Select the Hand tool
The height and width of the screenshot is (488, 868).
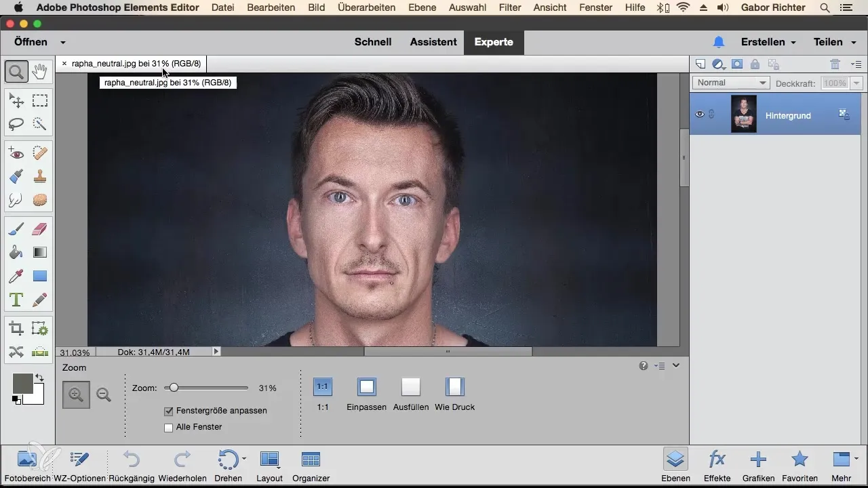click(x=40, y=71)
